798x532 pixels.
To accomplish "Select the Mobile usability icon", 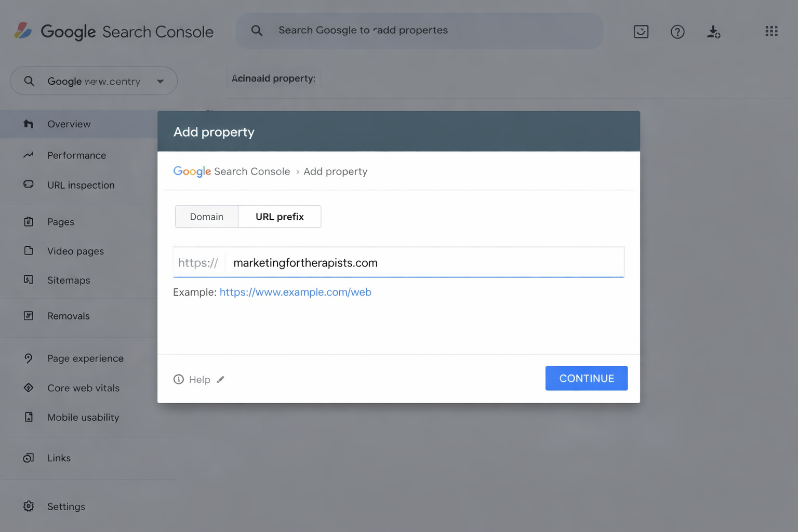I will click(x=28, y=417).
